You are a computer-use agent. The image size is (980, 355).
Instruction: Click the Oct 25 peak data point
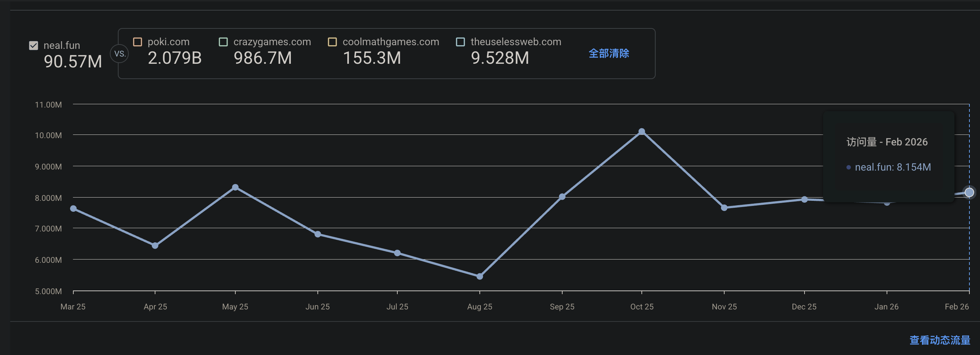tap(641, 132)
